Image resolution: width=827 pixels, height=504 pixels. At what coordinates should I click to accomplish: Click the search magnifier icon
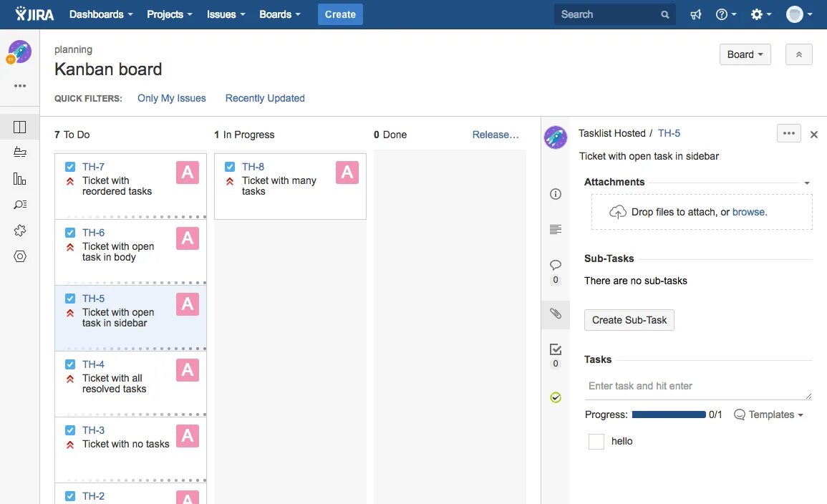[665, 15]
